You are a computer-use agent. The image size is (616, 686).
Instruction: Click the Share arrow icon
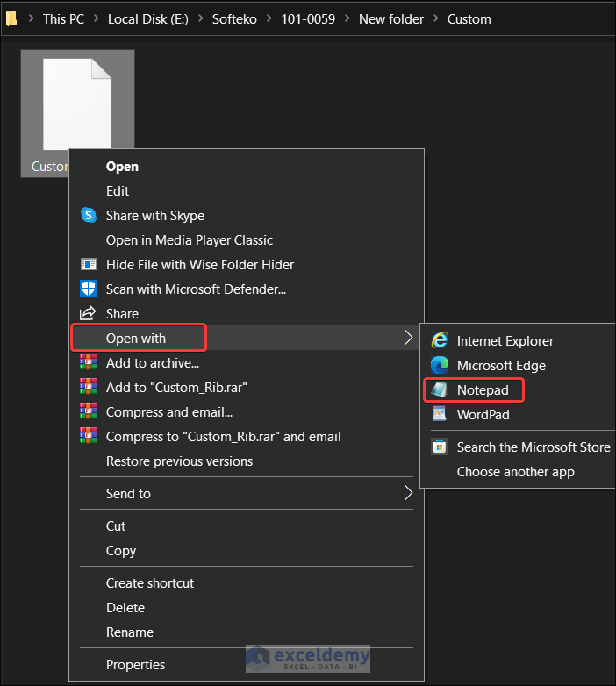point(88,313)
